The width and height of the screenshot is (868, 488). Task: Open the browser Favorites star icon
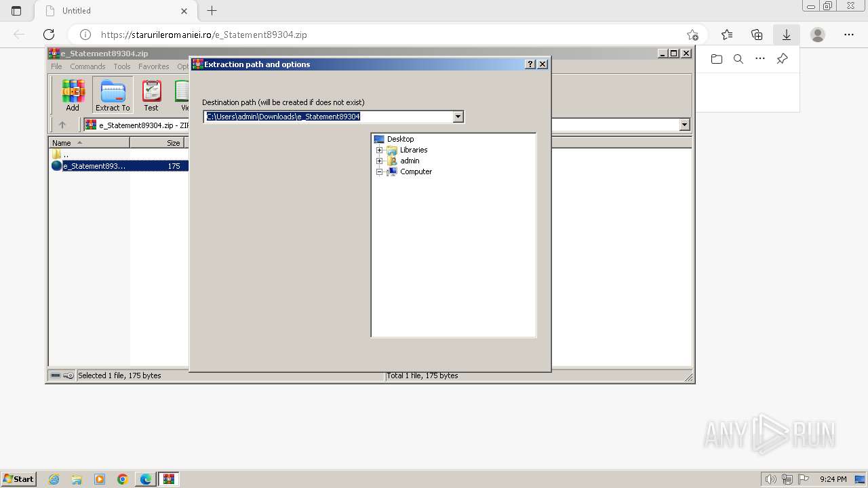pos(727,35)
